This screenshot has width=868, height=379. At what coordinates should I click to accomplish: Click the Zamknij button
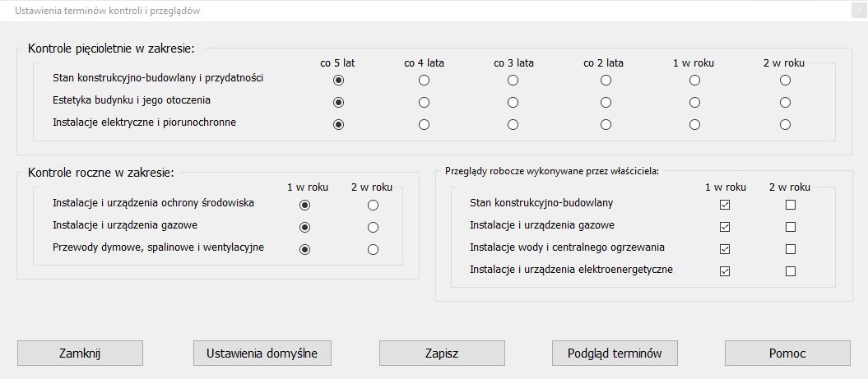coord(80,354)
